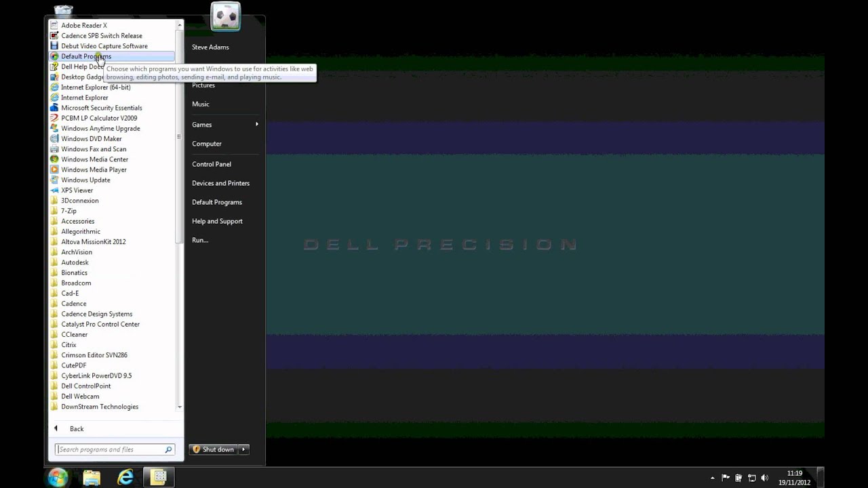
Task: Click the search magnifier icon
Action: point(169,449)
